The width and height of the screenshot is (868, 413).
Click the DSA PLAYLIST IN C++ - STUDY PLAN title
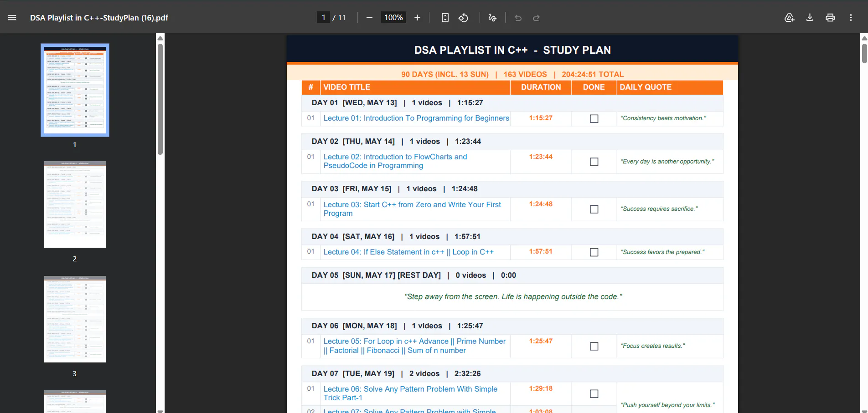(512, 50)
